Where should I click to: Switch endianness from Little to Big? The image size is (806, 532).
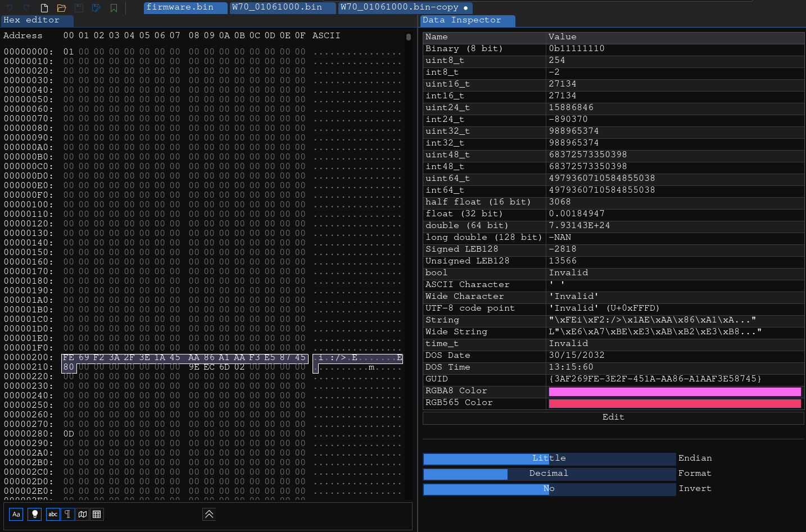[549, 458]
